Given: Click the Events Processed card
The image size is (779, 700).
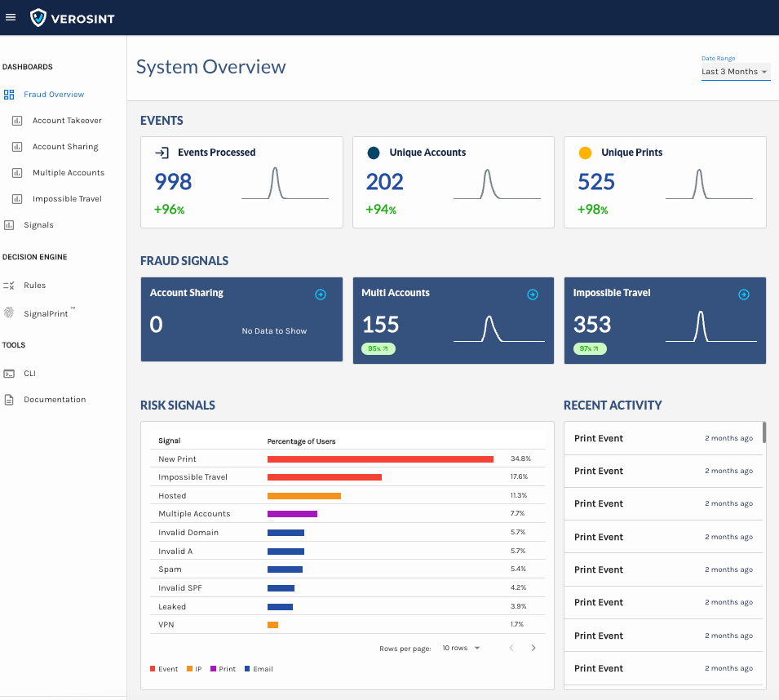Looking at the screenshot, I should tap(241, 182).
